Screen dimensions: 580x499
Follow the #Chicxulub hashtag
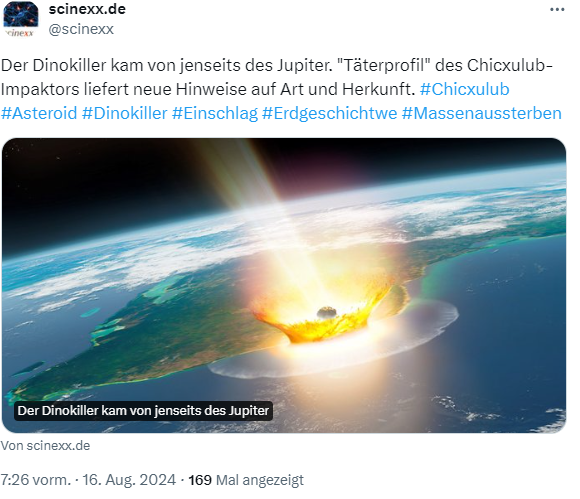tap(465, 89)
